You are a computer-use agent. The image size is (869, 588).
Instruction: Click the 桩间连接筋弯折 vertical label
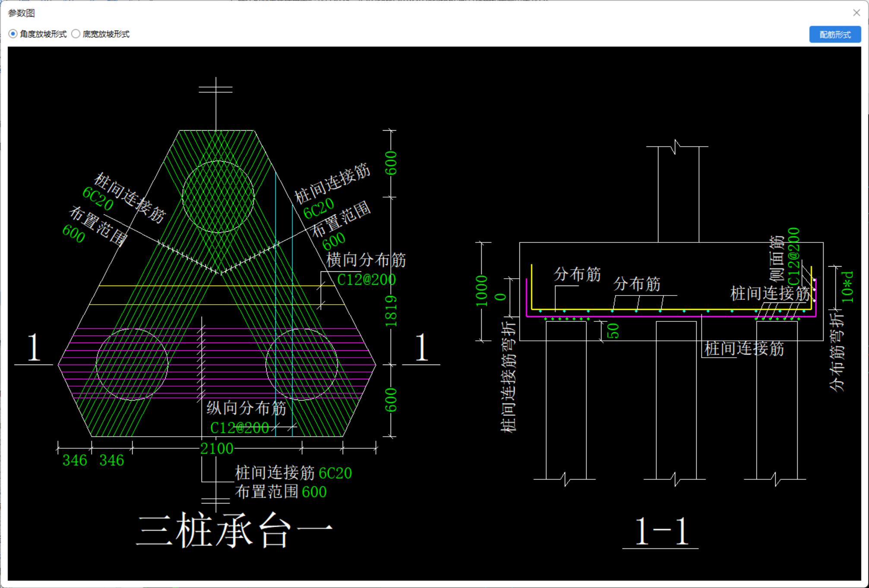pos(508,377)
